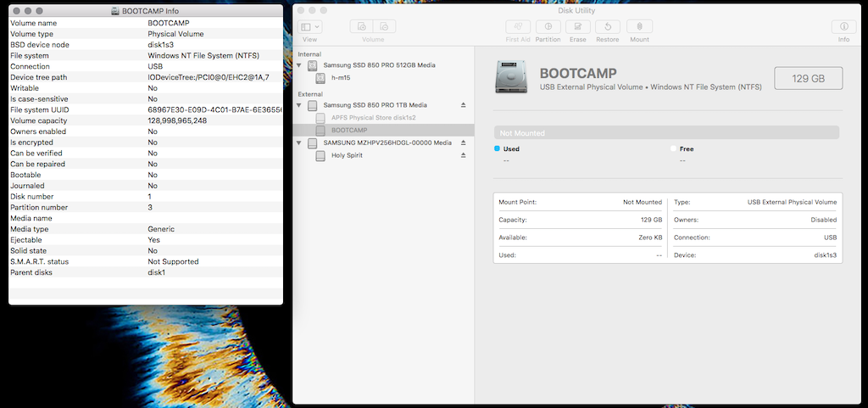The width and height of the screenshot is (868, 408).
Task: Click the Capacity 129 GB value in details
Action: [x=651, y=220]
